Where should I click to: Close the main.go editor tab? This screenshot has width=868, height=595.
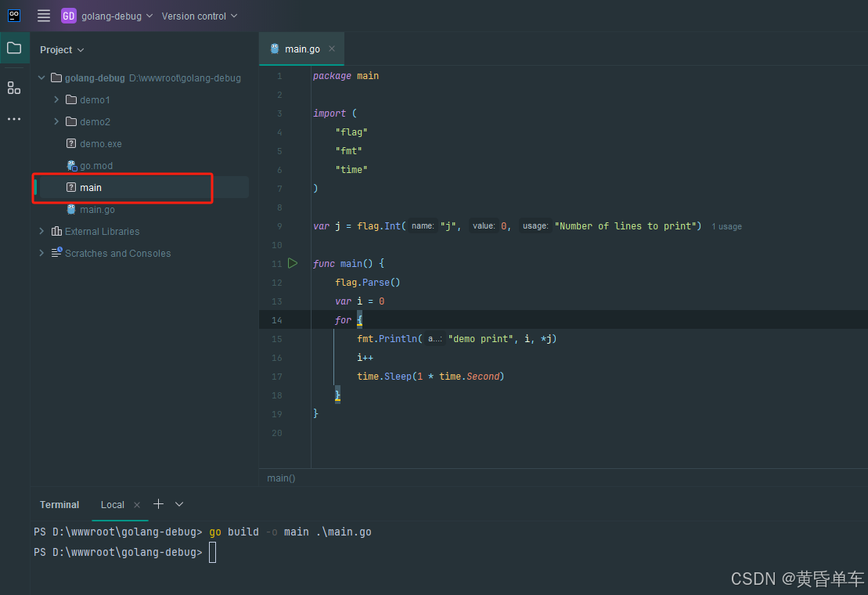tap(332, 49)
